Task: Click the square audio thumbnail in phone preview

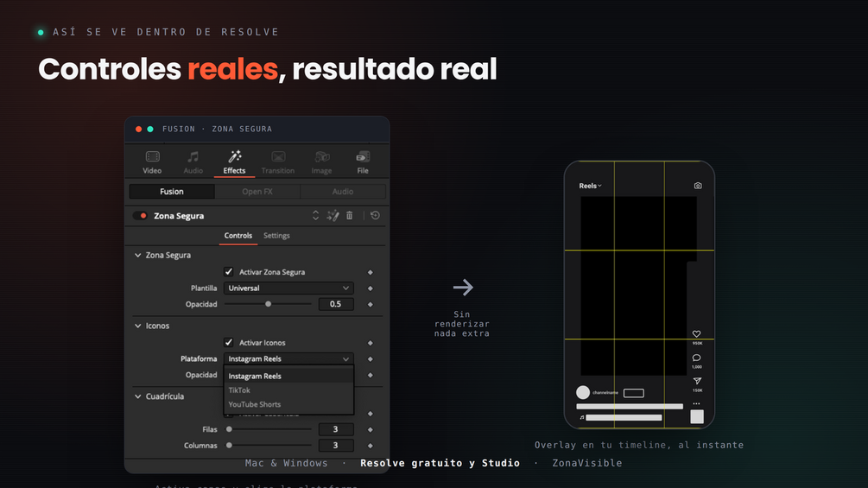Action: coord(697,416)
